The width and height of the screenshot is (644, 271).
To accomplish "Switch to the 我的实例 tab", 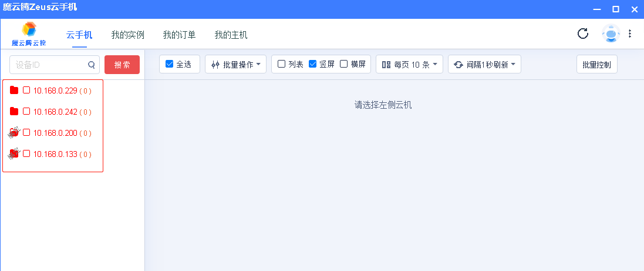I will (x=128, y=35).
